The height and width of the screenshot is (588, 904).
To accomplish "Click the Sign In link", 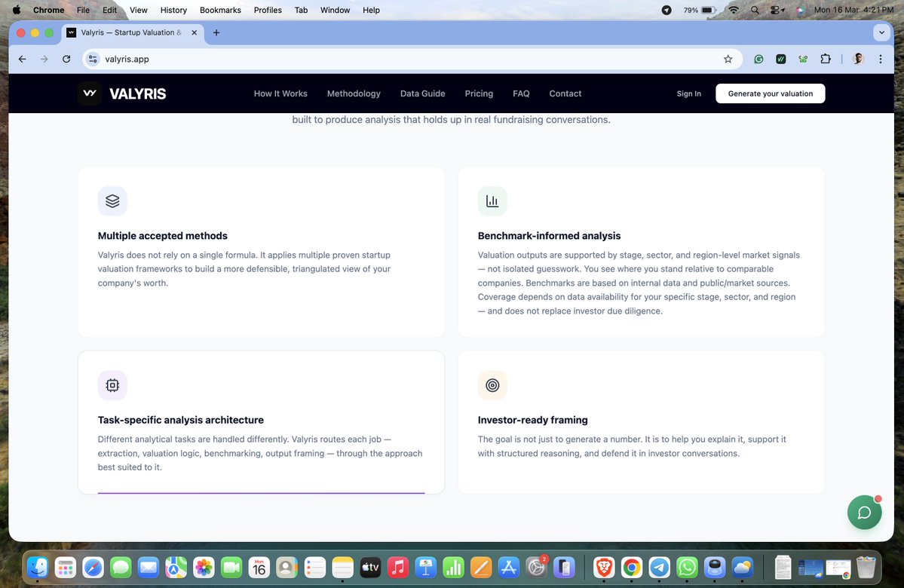I will coord(688,93).
